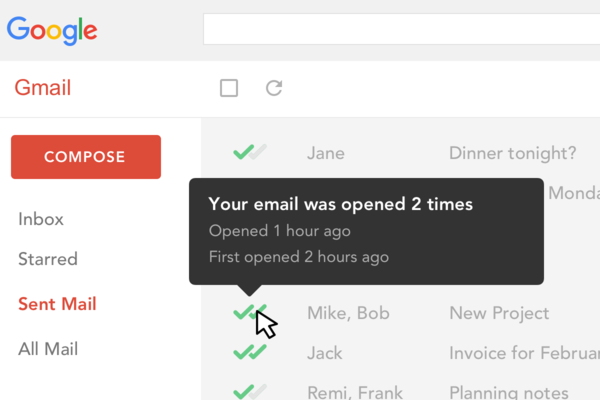This screenshot has height=400, width=600.
Task: Click the Google logo
Action: (52, 30)
